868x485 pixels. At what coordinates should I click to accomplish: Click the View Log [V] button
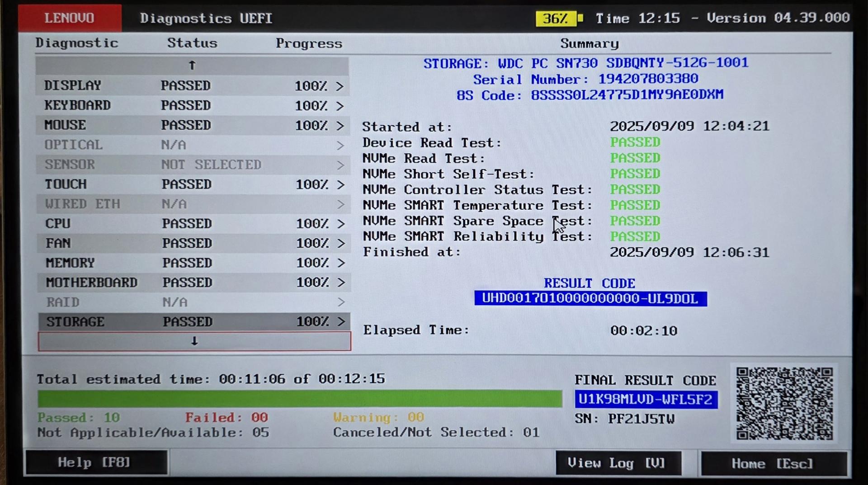(618, 463)
